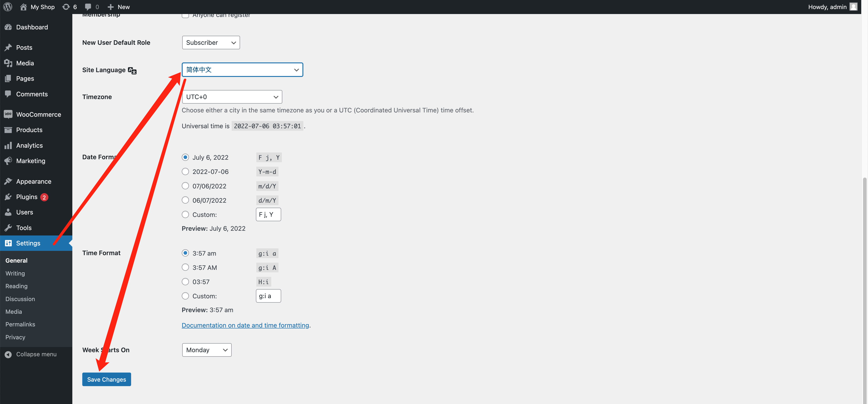The height and width of the screenshot is (404, 868).
Task: Click the Marketing megaphone icon
Action: tap(8, 161)
